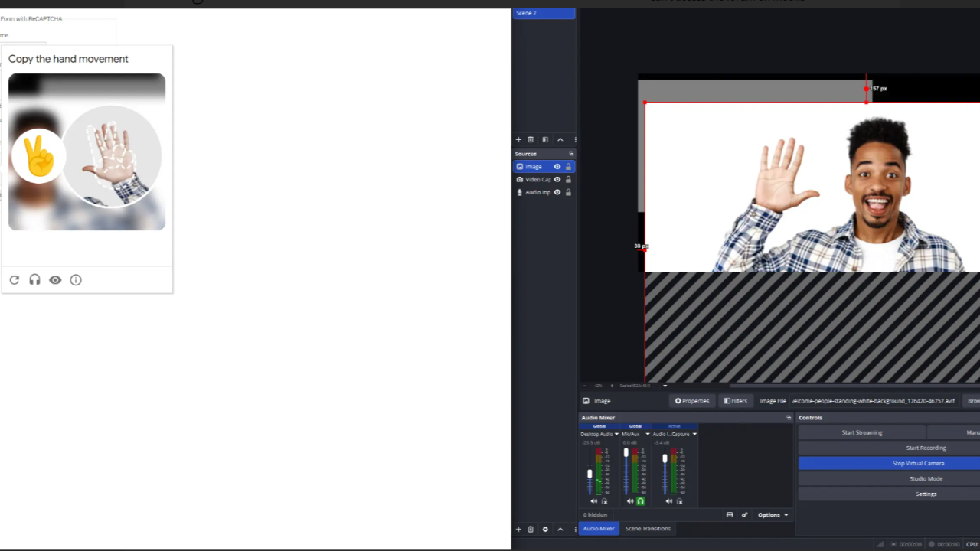Expand the audio mixer Options menu
The width and height of the screenshot is (980, 551).
pyautogui.click(x=773, y=515)
